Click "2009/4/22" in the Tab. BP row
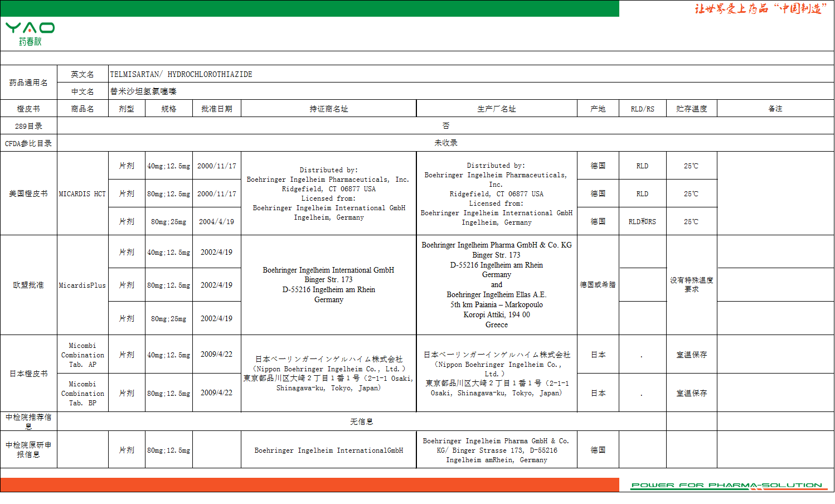 tap(217, 393)
